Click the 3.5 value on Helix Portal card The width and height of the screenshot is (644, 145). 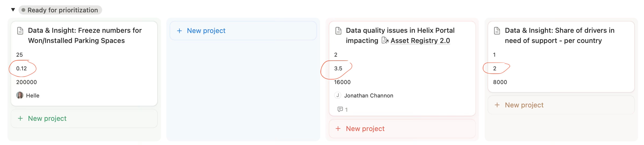(338, 68)
